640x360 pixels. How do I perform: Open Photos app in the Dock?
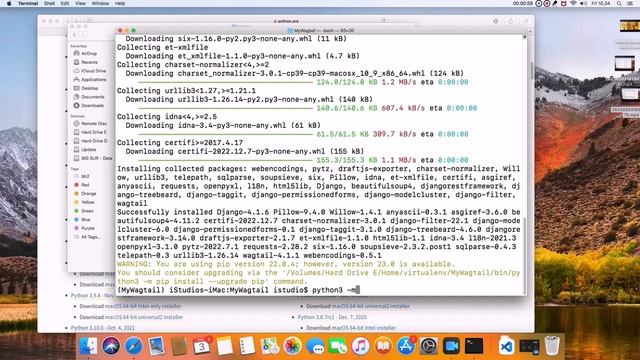(292, 346)
